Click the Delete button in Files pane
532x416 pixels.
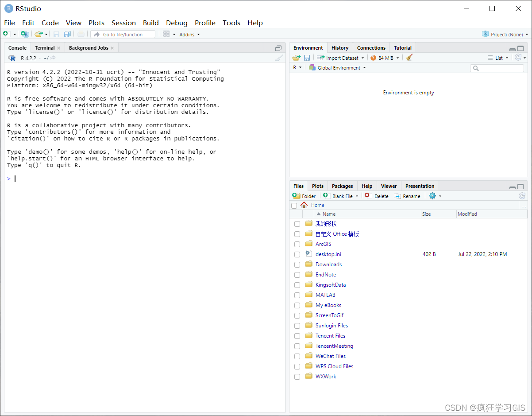(377, 196)
